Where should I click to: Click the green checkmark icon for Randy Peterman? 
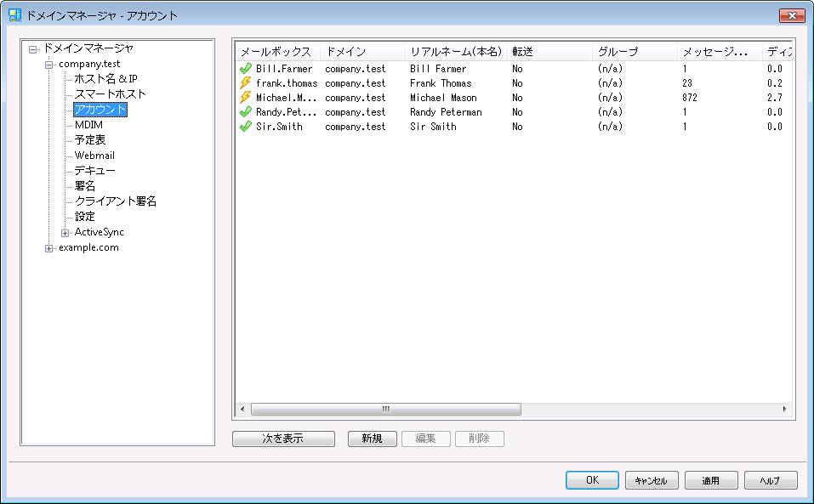click(x=246, y=112)
